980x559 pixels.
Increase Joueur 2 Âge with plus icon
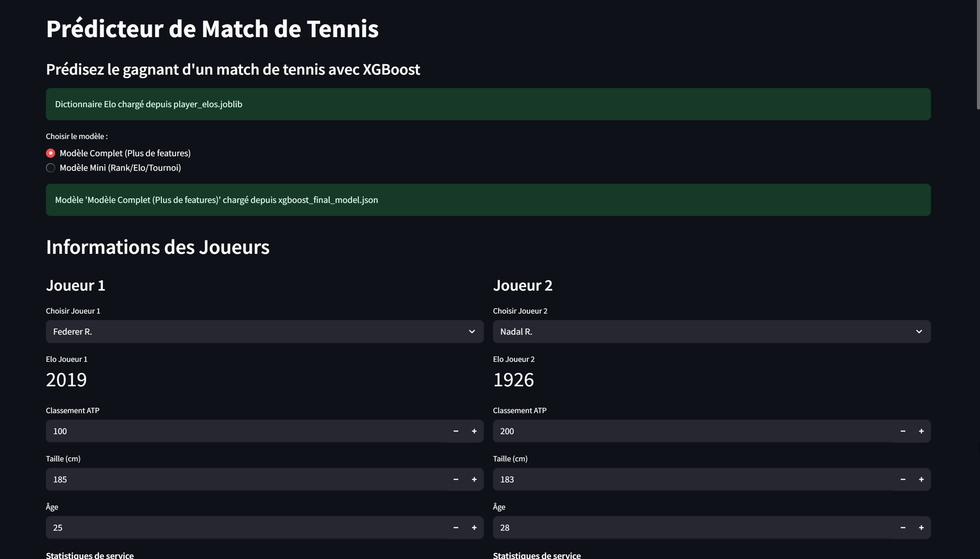(921, 528)
